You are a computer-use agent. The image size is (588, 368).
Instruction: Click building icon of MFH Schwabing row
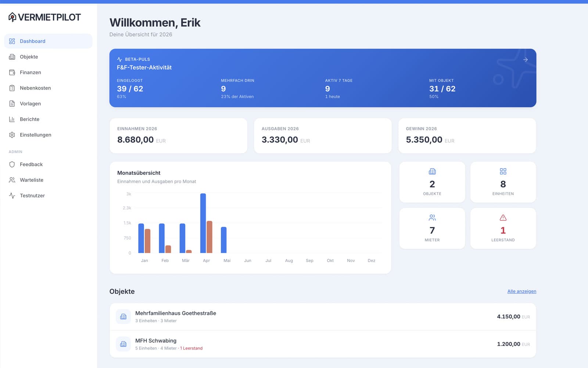[x=123, y=344]
